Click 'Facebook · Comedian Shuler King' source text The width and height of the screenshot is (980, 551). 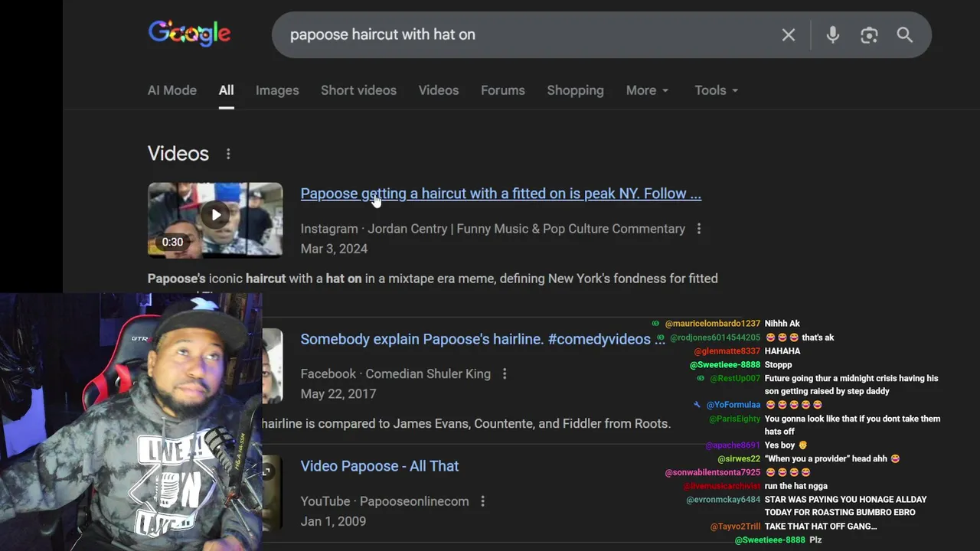[396, 374]
